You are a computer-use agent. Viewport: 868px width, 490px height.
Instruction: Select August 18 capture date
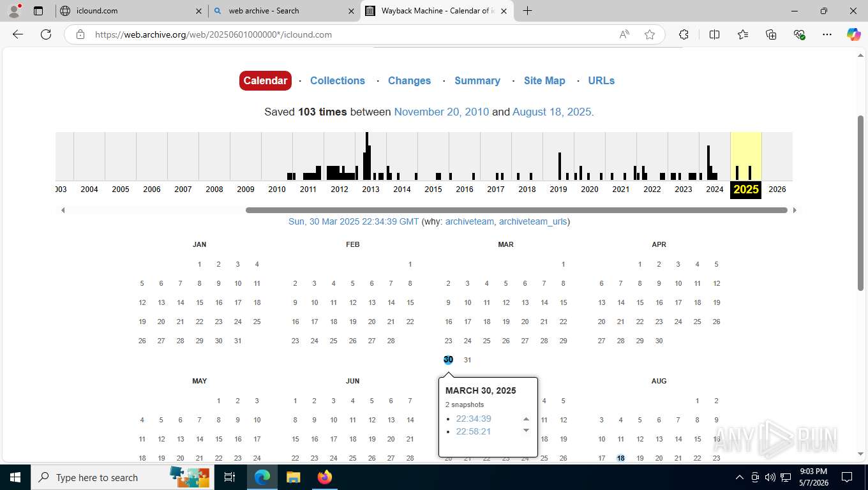[620, 458]
